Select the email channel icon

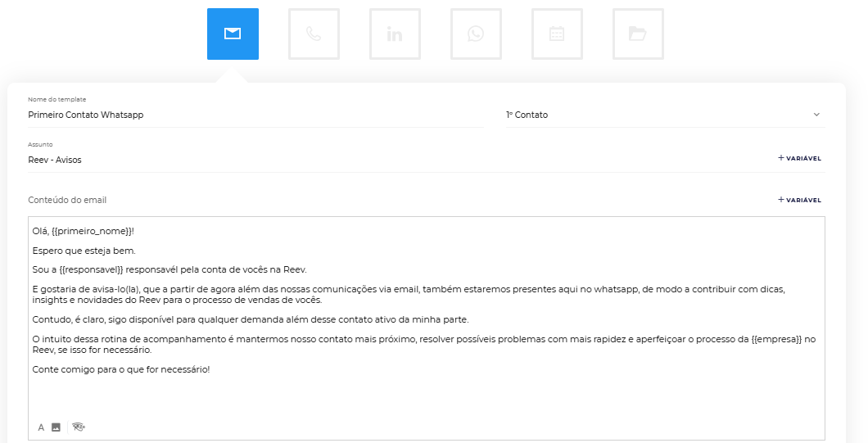pos(233,34)
